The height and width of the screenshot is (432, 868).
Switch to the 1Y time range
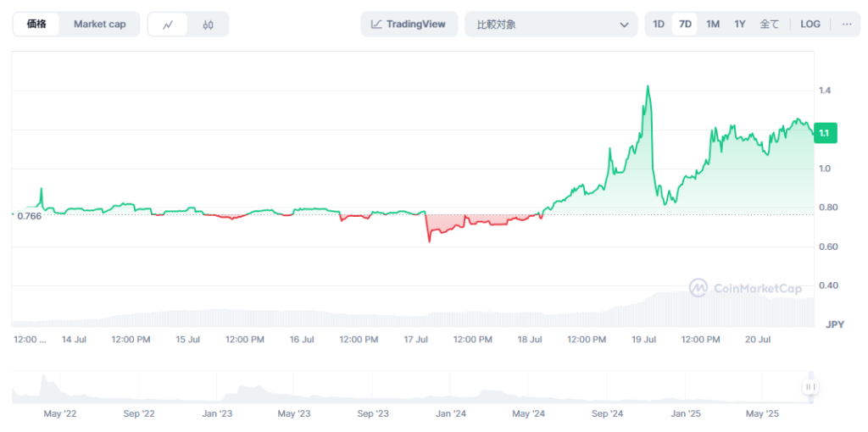[x=740, y=24]
